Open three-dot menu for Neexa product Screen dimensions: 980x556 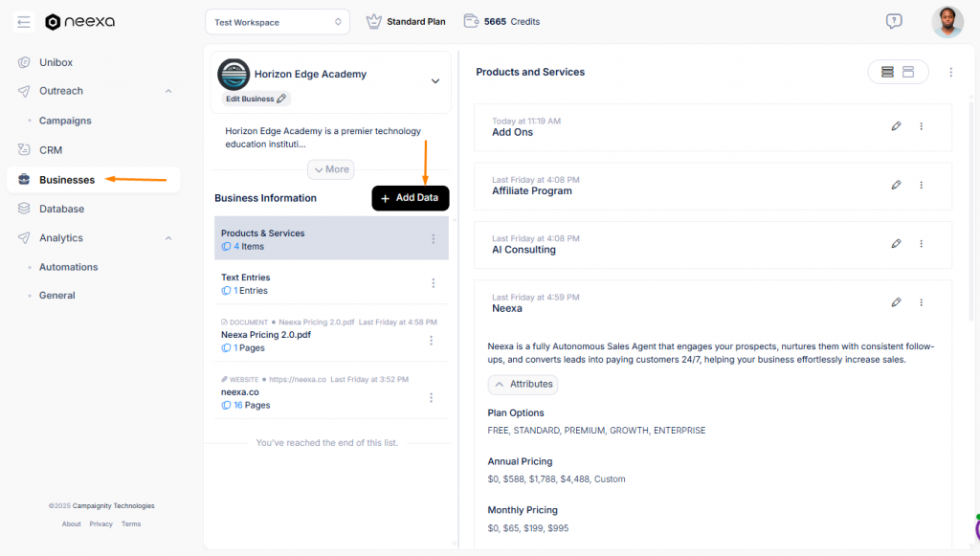(x=922, y=302)
